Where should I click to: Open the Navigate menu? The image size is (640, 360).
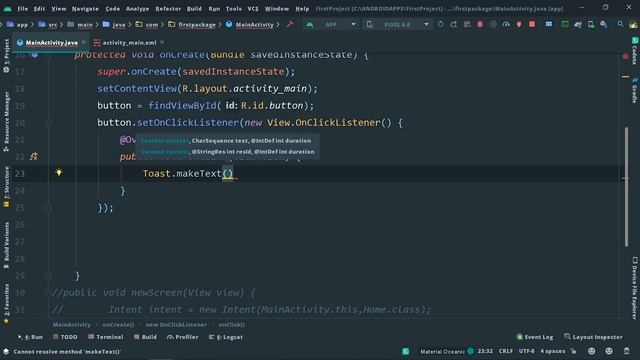click(85, 9)
